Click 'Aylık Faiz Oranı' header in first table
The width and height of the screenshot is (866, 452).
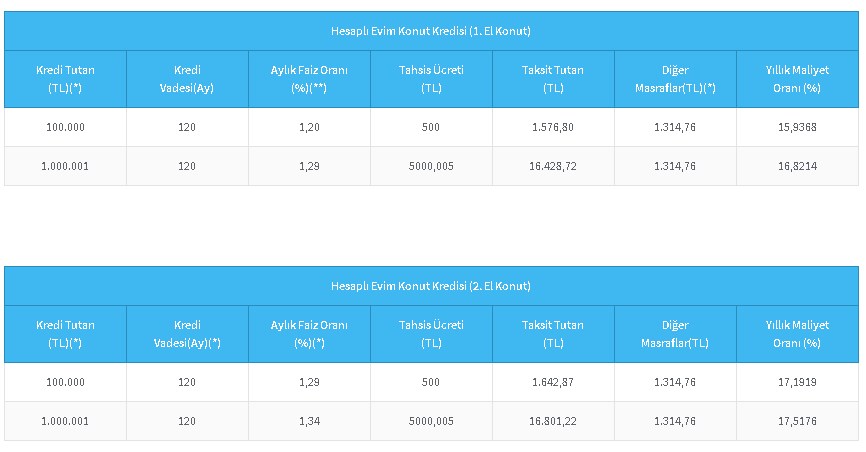pos(309,79)
